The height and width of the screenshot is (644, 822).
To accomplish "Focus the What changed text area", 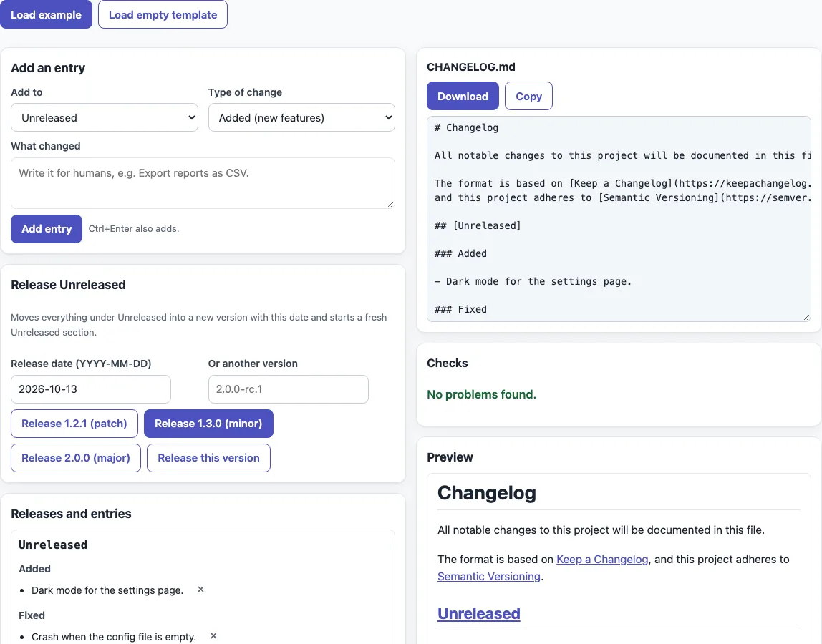I will tap(203, 183).
